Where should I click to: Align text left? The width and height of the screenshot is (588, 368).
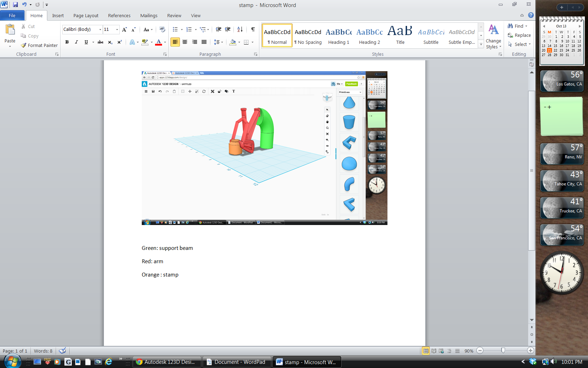[x=175, y=42]
